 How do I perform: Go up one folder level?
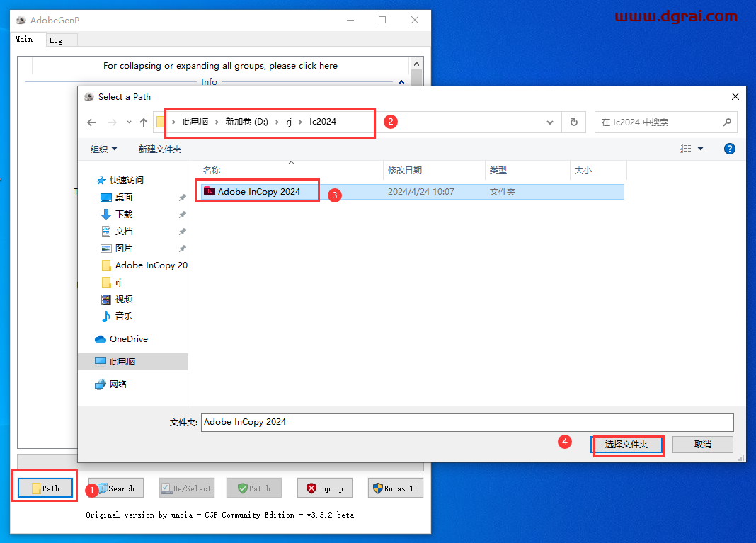pos(144,122)
